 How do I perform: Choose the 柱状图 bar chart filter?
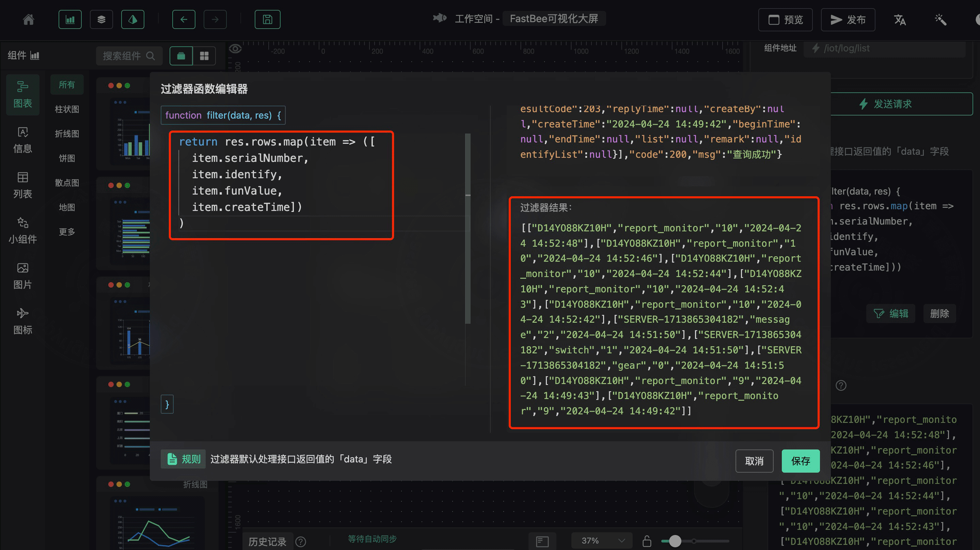point(67,109)
